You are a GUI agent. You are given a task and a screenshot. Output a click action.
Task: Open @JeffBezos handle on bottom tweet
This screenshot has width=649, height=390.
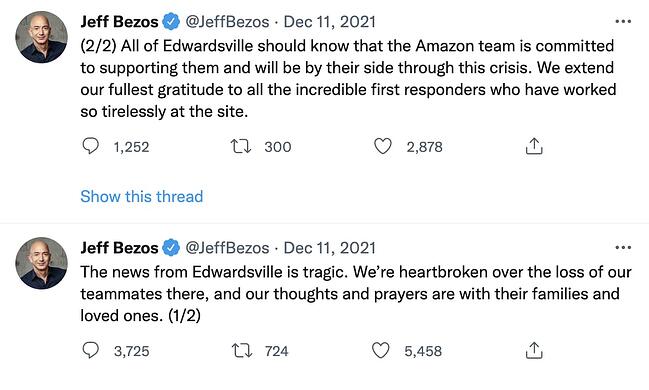pyautogui.click(x=227, y=248)
